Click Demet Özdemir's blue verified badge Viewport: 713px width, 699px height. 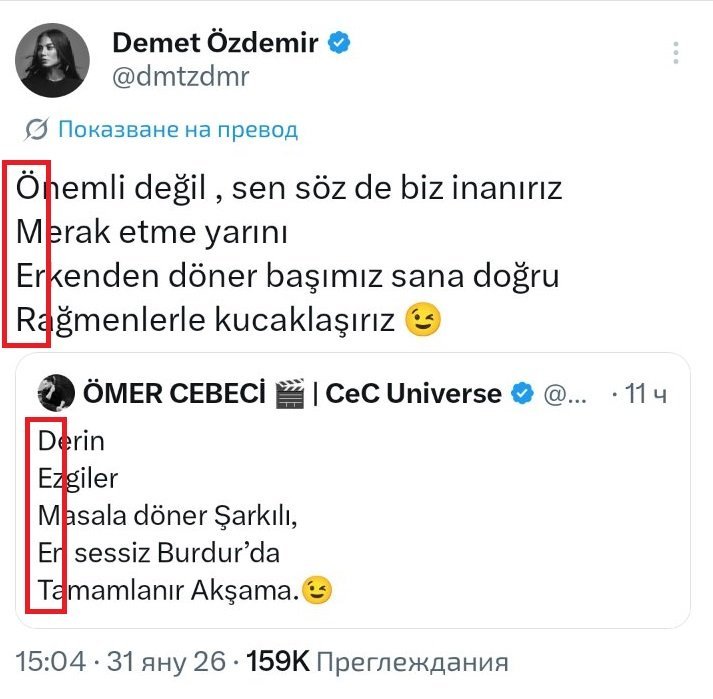(x=339, y=42)
